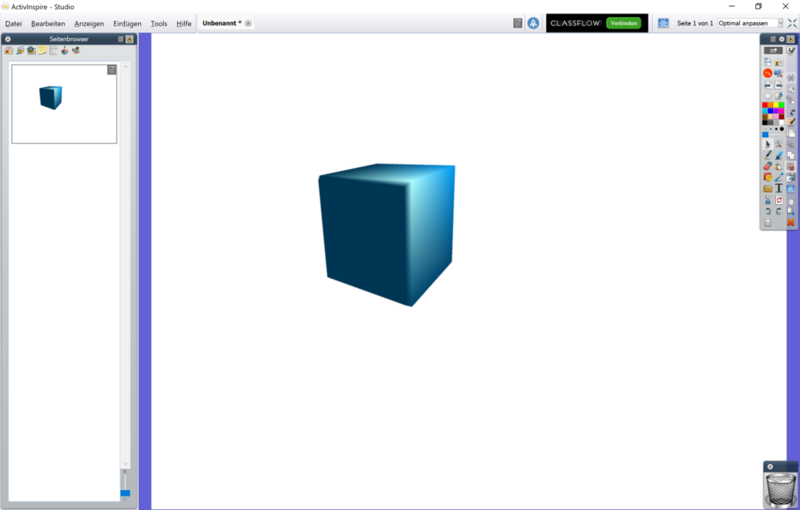Click the rocket icon beside ClassFlow

pos(533,23)
